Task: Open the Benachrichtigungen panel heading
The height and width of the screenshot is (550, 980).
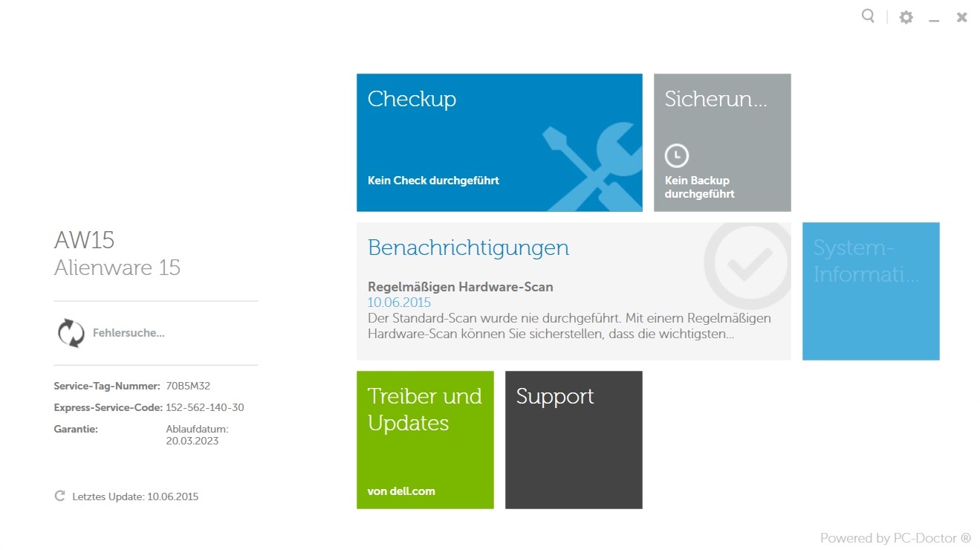Action: pyautogui.click(x=469, y=247)
